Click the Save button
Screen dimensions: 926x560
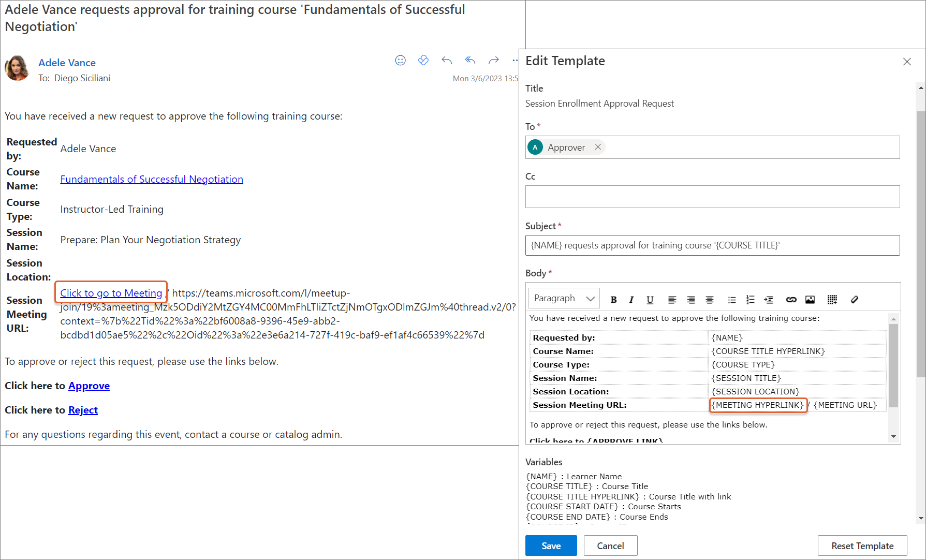551,546
